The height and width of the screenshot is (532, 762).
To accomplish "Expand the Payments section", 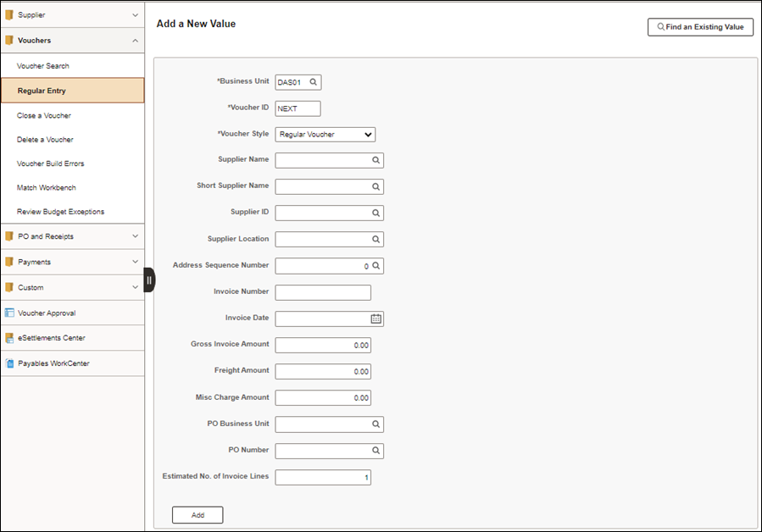I will pos(72,262).
